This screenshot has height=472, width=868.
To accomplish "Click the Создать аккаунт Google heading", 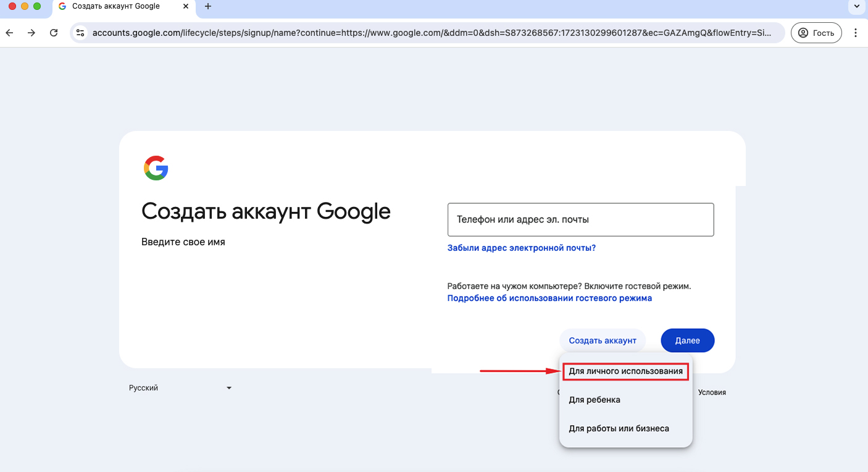I will (x=266, y=212).
